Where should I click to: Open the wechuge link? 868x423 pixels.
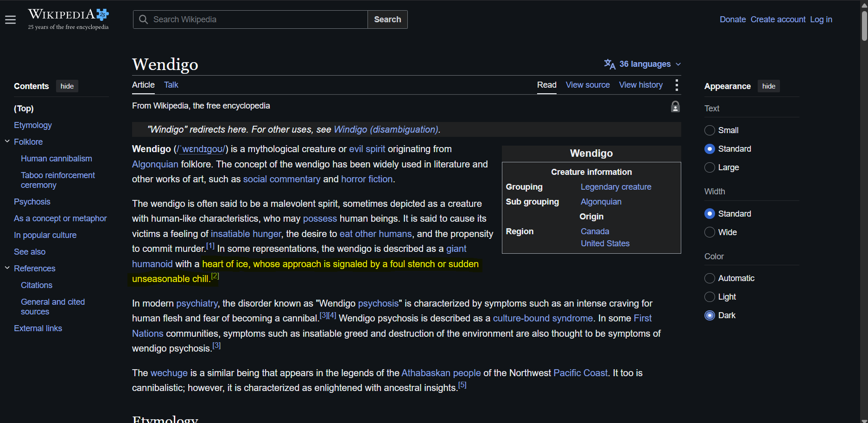(x=169, y=373)
